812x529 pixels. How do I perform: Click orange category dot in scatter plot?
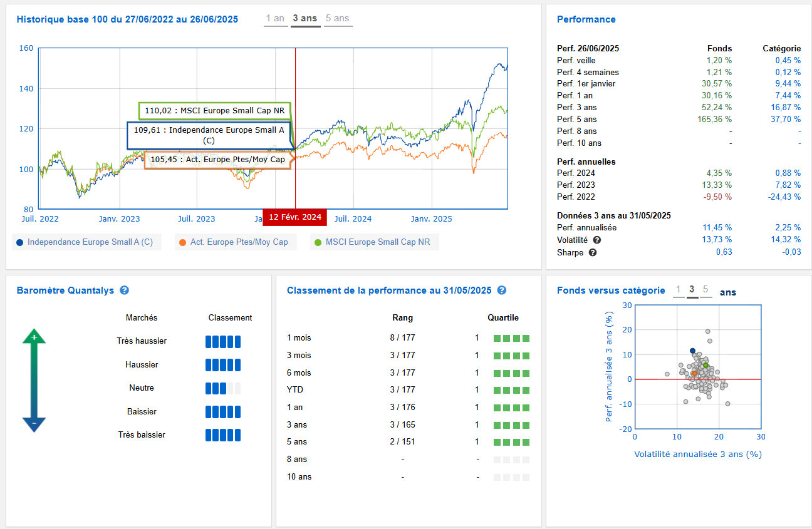(694, 373)
